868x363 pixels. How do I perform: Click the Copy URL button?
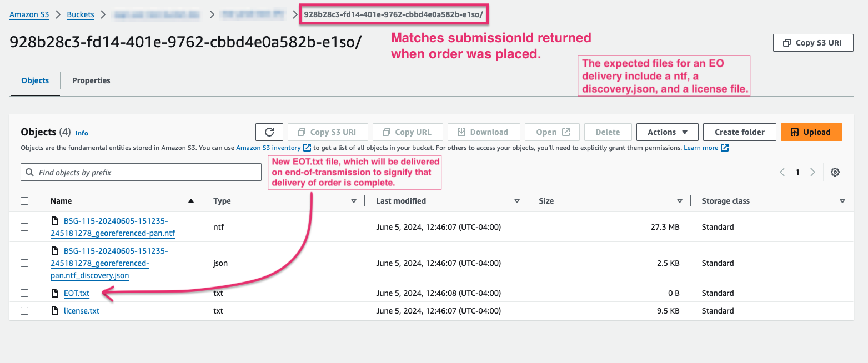tap(408, 132)
